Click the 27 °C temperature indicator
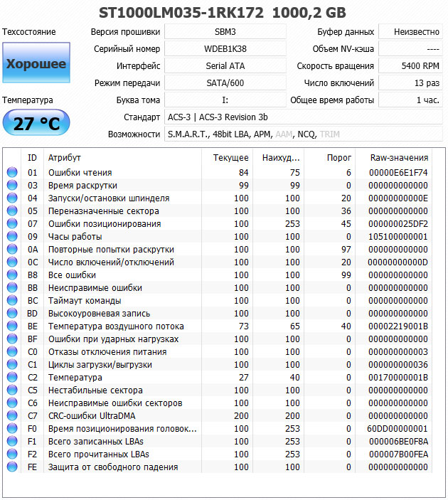The height and width of the screenshot is (500, 448). click(36, 123)
